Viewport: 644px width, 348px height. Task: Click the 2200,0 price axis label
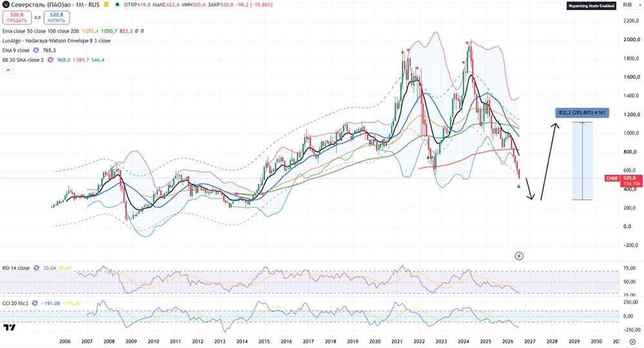(x=632, y=21)
